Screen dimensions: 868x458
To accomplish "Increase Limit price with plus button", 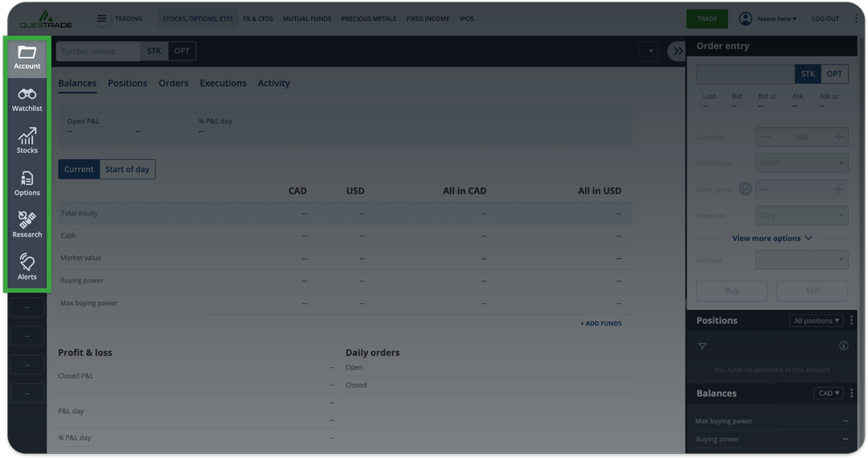I will click(838, 189).
